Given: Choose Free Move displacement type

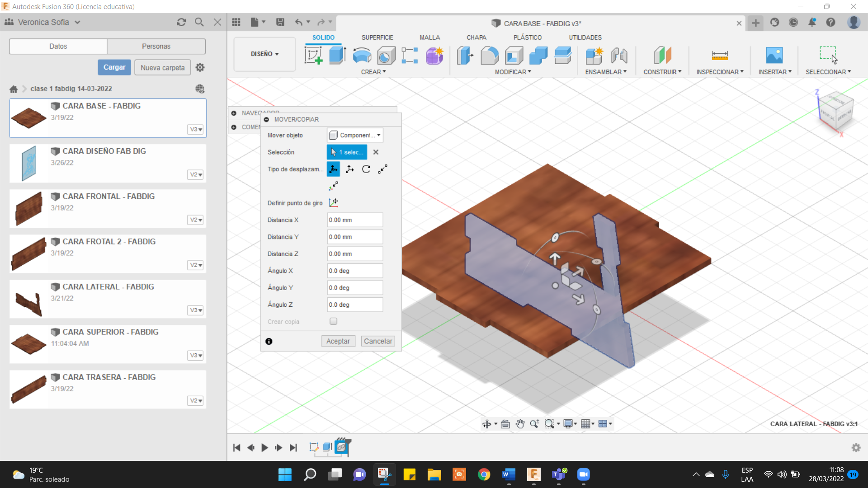Looking at the screenshot, I should (x=333, y=169).
